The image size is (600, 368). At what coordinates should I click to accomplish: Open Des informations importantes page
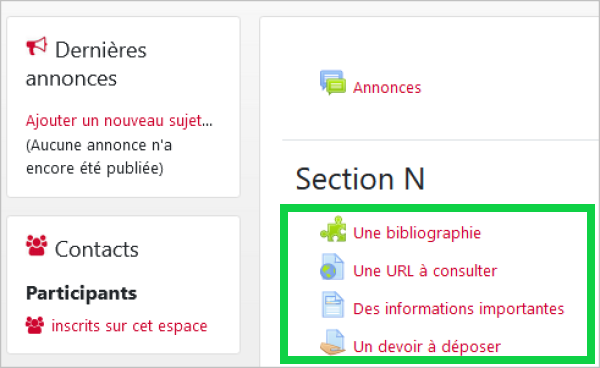pos(458,309)
